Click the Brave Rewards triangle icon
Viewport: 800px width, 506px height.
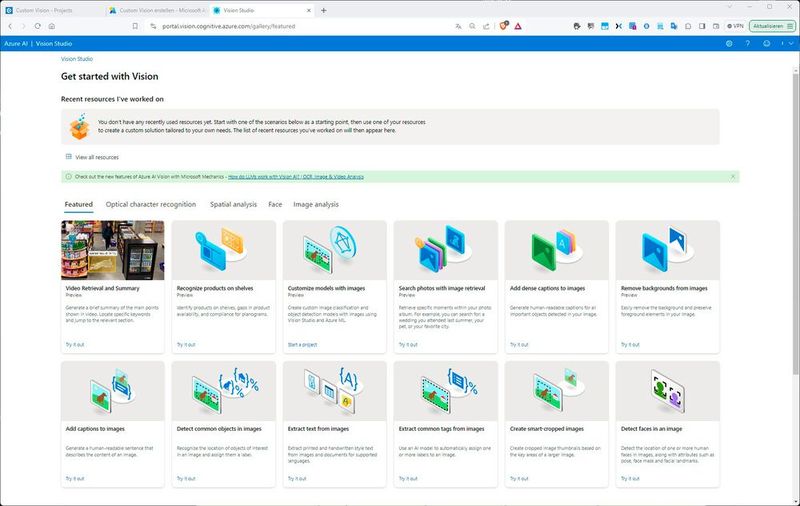518,26
